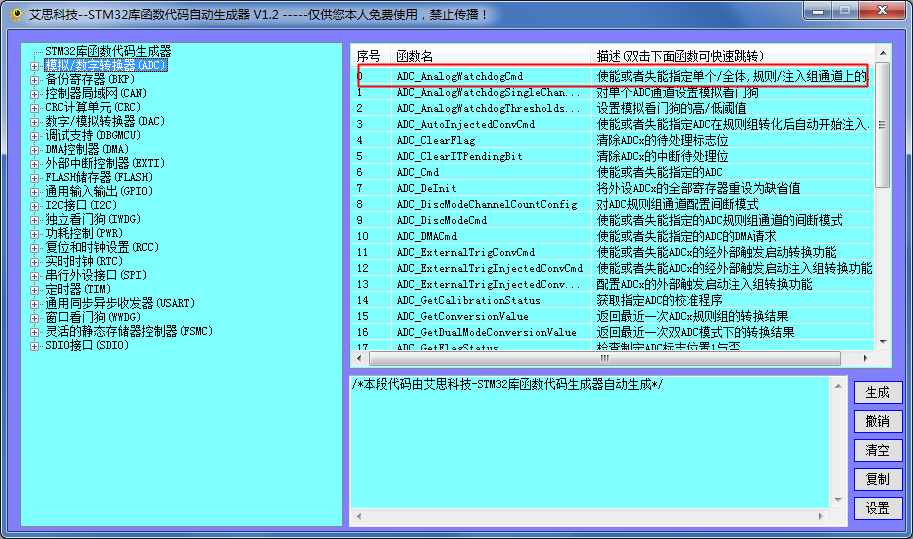Click the function list scroll-left arrow

point(359,359)
